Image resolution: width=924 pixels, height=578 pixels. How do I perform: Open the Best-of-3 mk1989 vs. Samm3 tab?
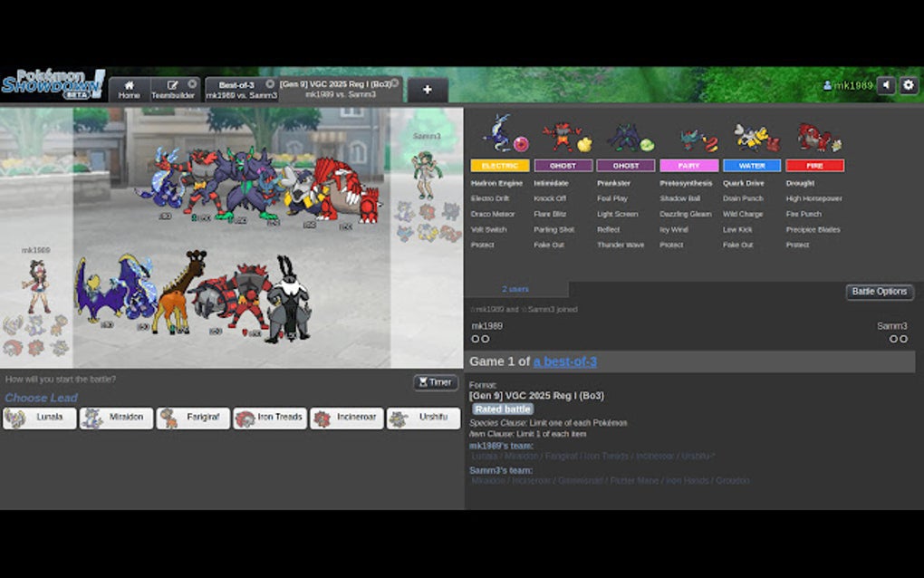click(x=241, y=90)
